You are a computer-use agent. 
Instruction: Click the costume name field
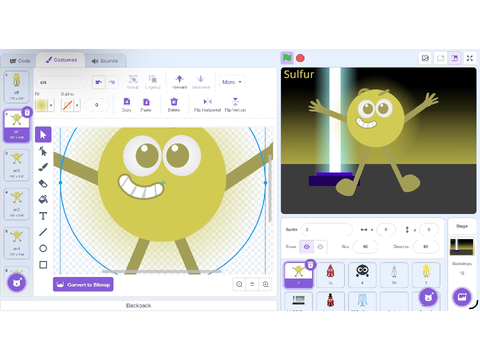pyautogui.click(x=61, y=82)
